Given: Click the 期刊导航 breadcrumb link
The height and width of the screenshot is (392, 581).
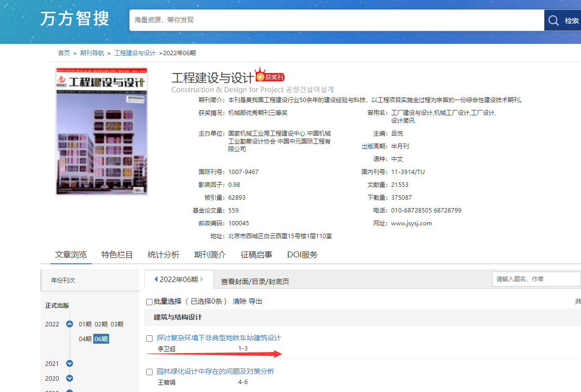Looking at the screenshot, I should click(92, 53).
